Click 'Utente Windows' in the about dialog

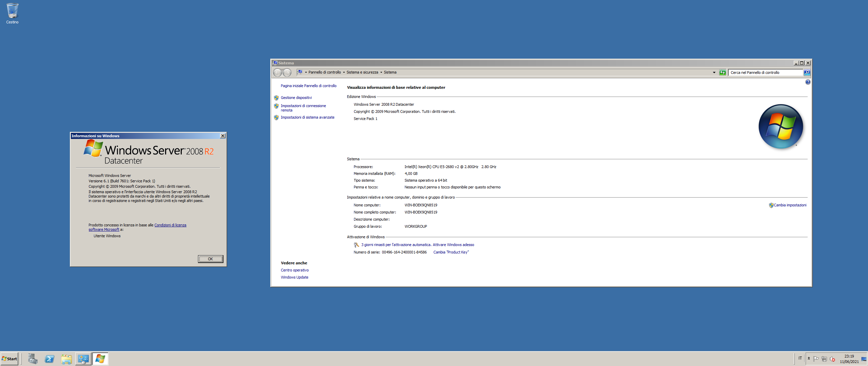(107, 236)
